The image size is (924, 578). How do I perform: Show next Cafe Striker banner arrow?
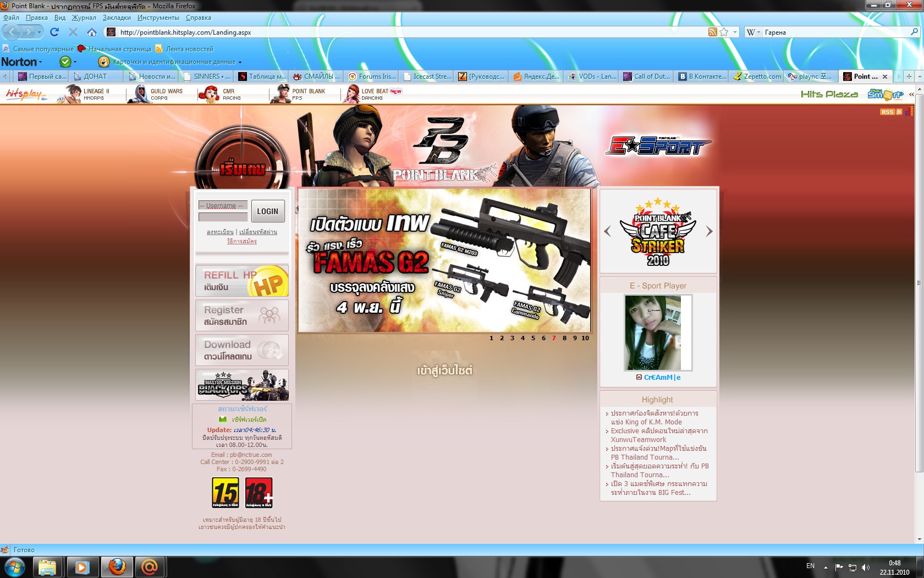coord(709,231)
